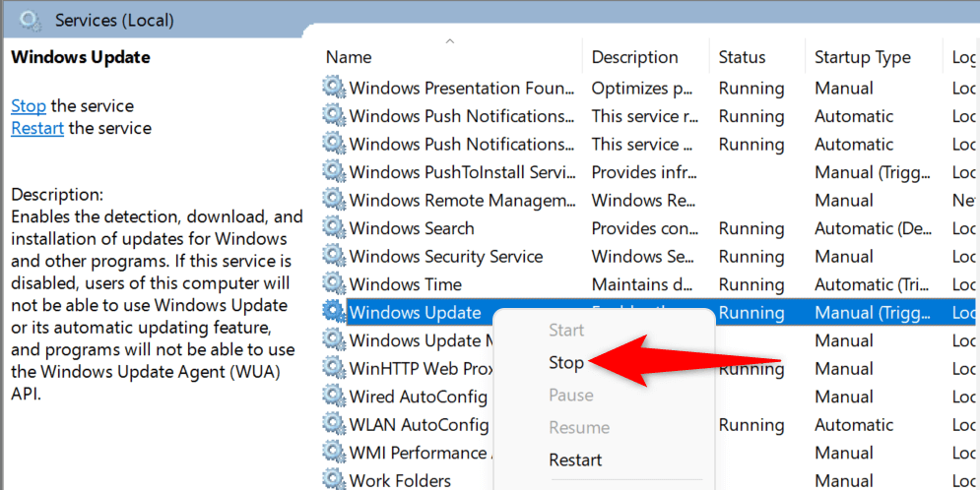This screenshot has width=980, height=490.
Task: Choose Stop from the context menu
Action: (x=566, y=362)
